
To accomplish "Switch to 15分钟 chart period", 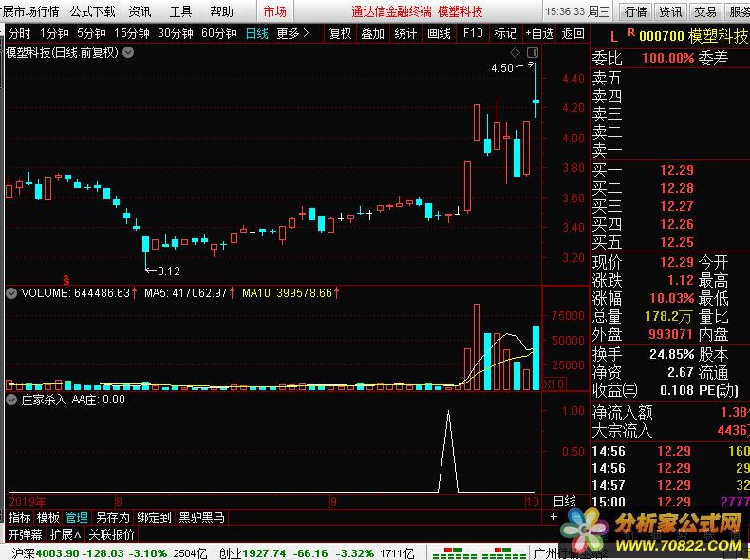I will (132, 33).
